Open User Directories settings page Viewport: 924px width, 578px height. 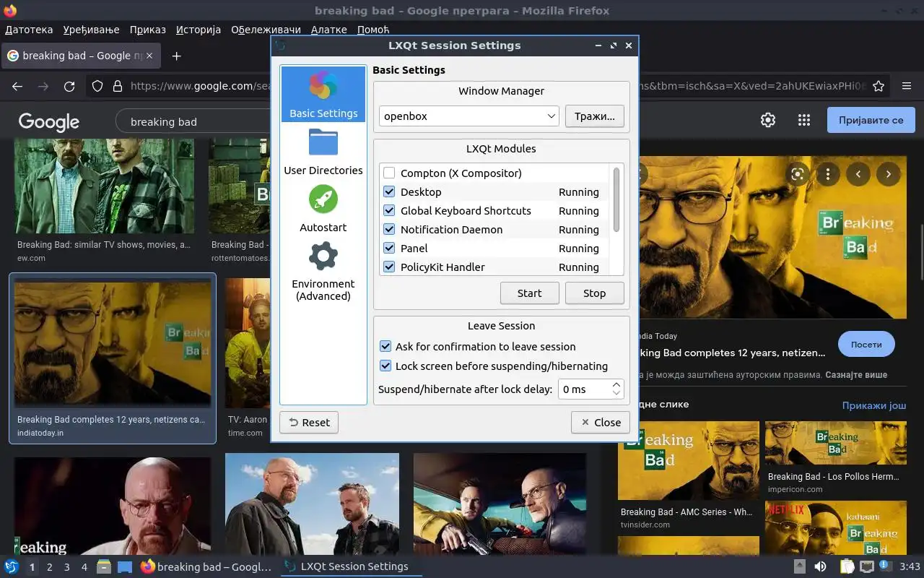click(x=323, y=152)
